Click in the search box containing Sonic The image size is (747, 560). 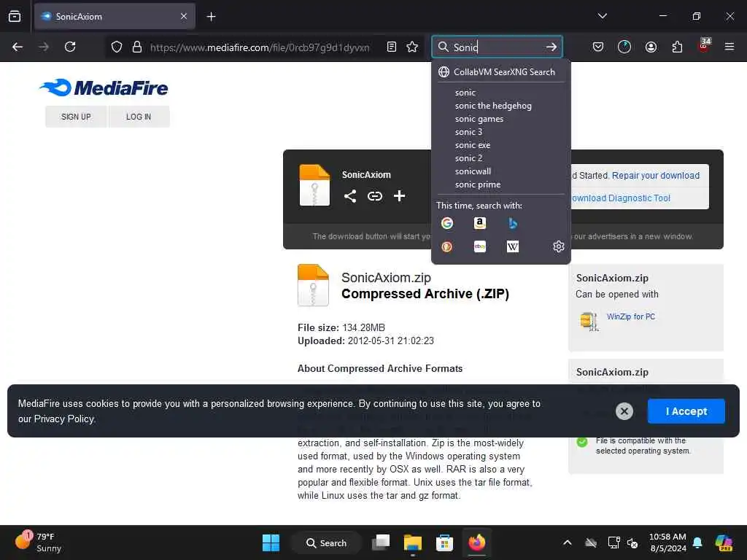[495, 47]
